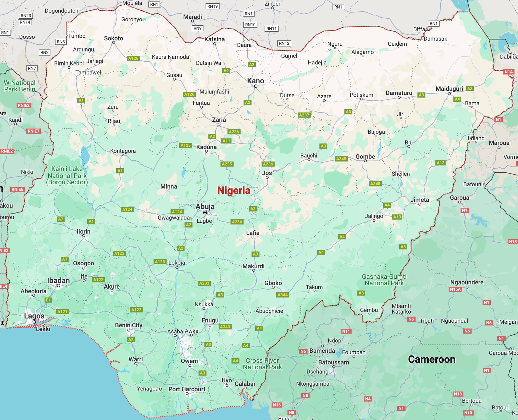Select the Kano city label
The image size is (518, 420).
pos(255,81)
